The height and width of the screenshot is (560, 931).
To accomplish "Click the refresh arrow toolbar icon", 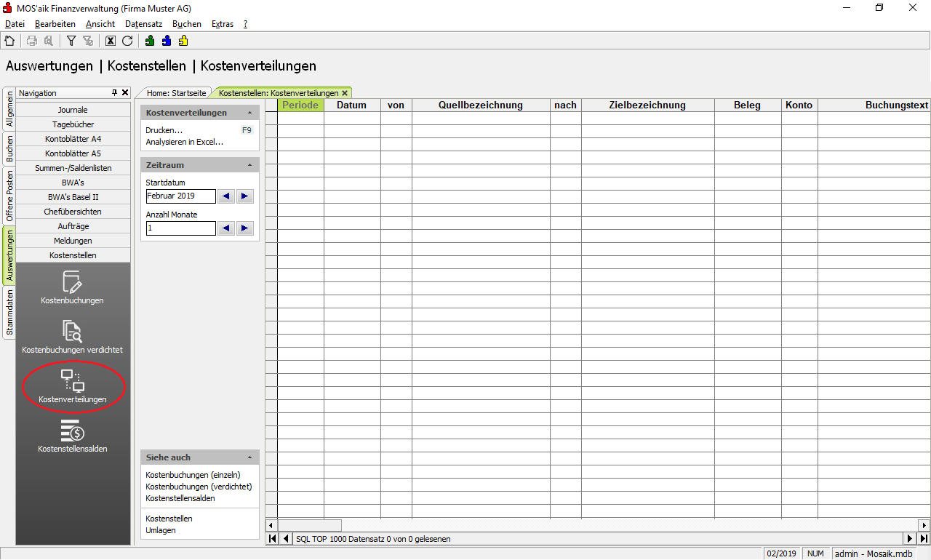I will pos(127,41).
